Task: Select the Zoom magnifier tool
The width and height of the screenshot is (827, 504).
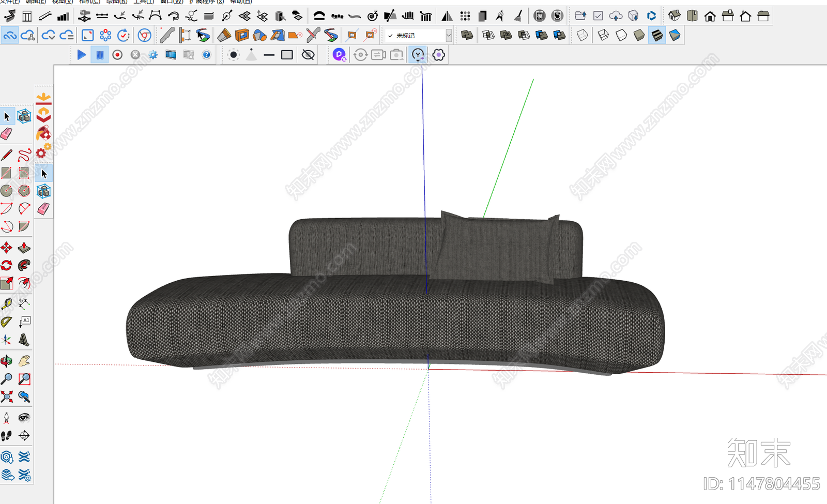Action: tap(7, 379)
